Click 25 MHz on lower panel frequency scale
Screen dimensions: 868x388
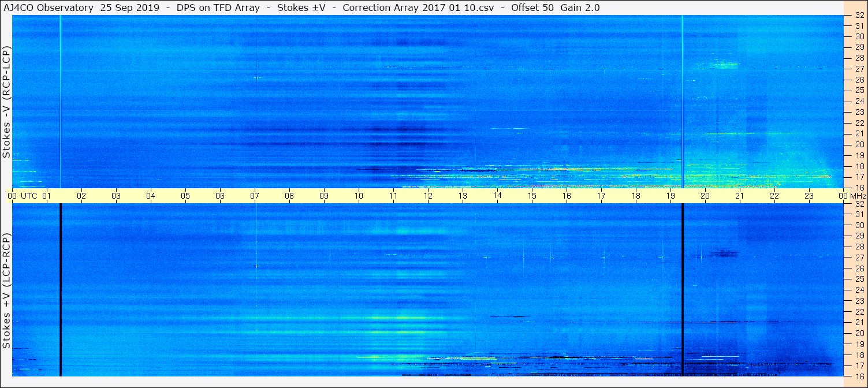(859, 279)
